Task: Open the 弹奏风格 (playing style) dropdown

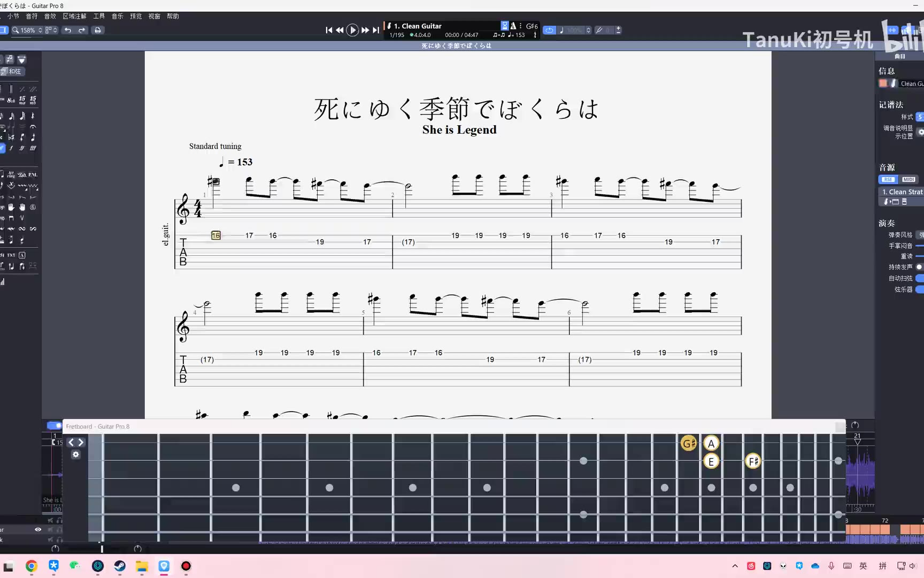Action: 920,234
